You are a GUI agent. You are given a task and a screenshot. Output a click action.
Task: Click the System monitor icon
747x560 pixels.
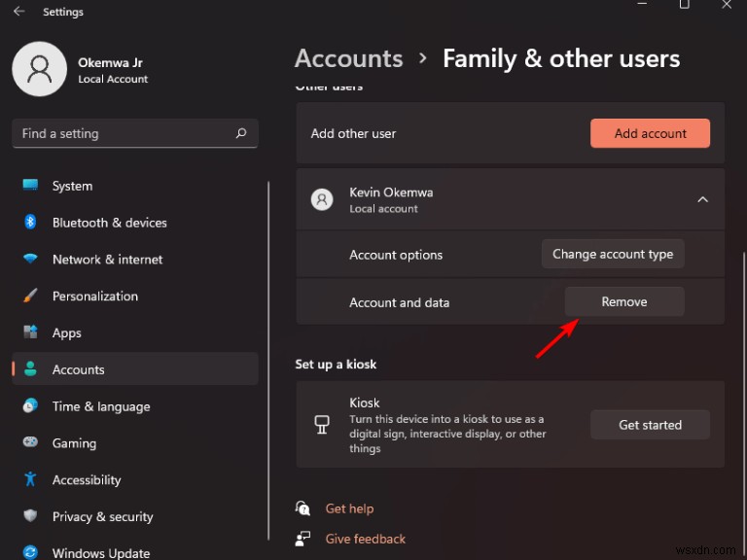[30, 185]
